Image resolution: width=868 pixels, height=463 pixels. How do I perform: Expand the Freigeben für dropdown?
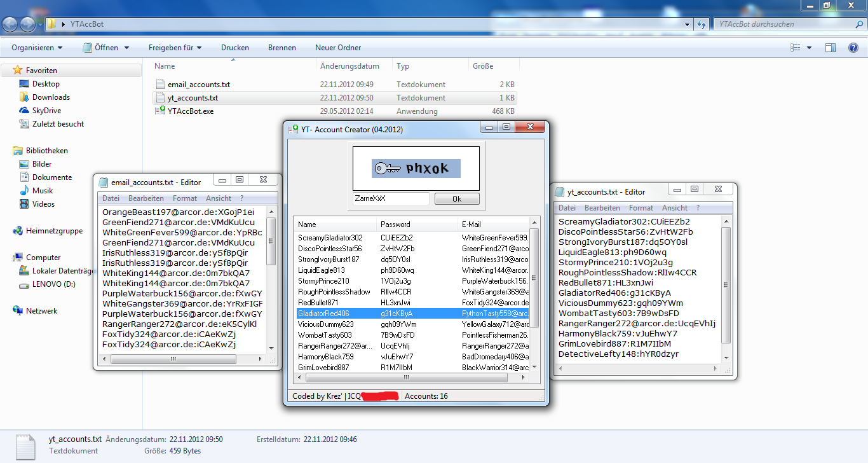coord(175,48)
